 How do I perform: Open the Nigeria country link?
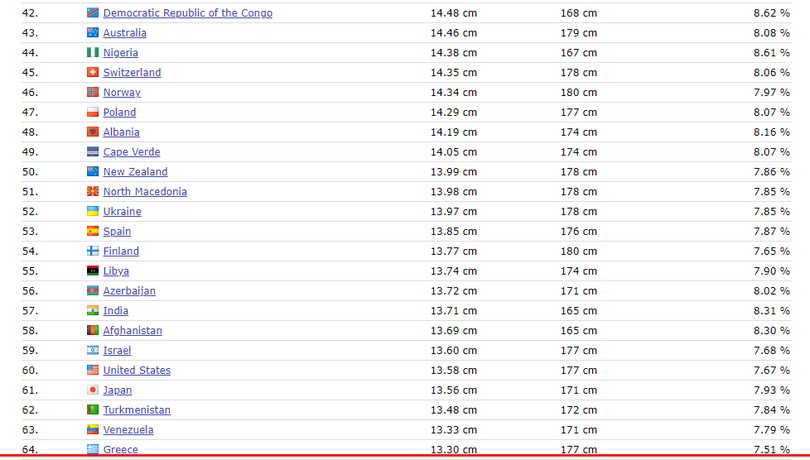pyautogui.click(x=120, y=53)
